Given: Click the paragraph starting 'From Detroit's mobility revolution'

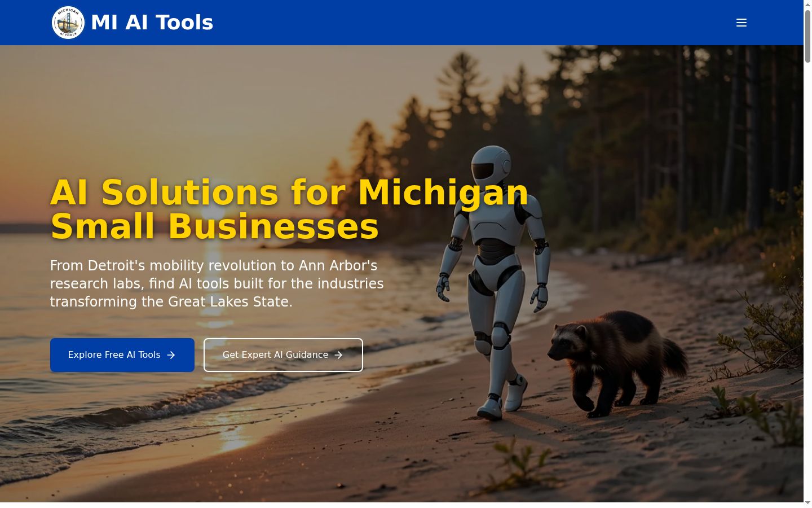Looking at the screenshot, I should tap(217, 283).
